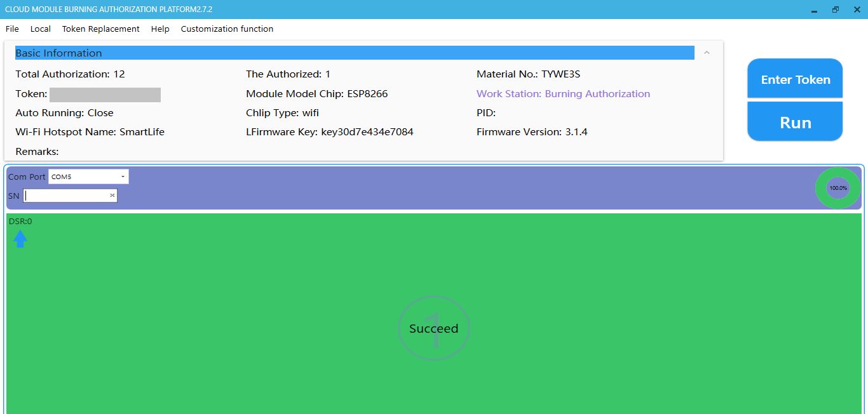Click the 100.0% progress ring

coord(837,188)
